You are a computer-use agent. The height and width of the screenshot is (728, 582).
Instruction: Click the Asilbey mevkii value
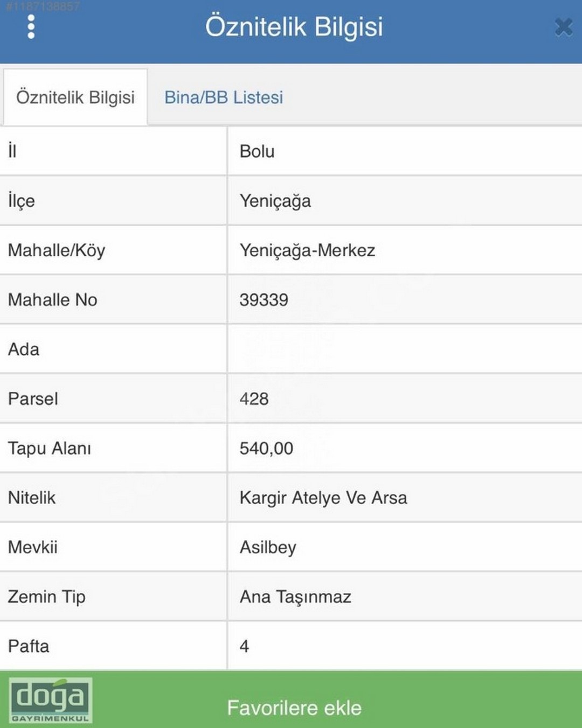click(268, 548)
